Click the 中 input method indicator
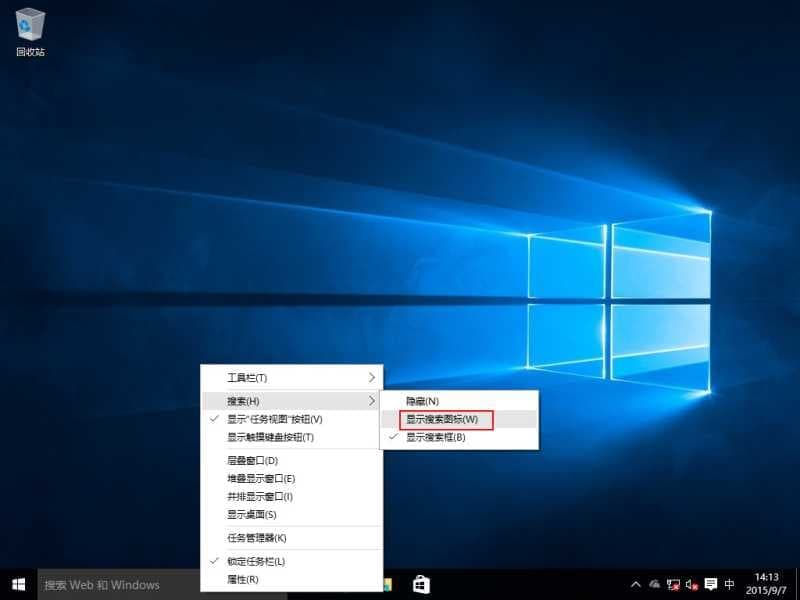800x600 pixels. (730, 584)
